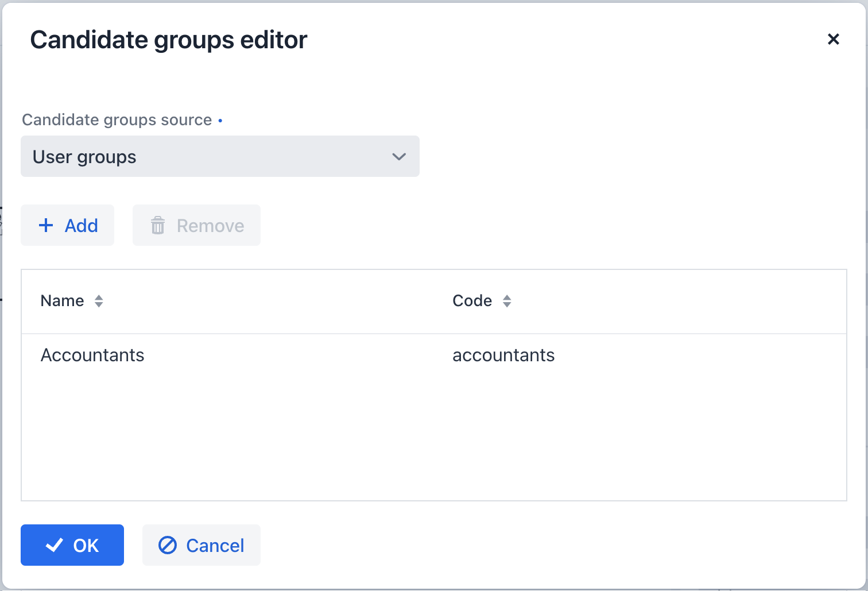Image resolution: width=868 pixels, height=591 pixels.
Task: Add a new candidate group
Action: 67,225
